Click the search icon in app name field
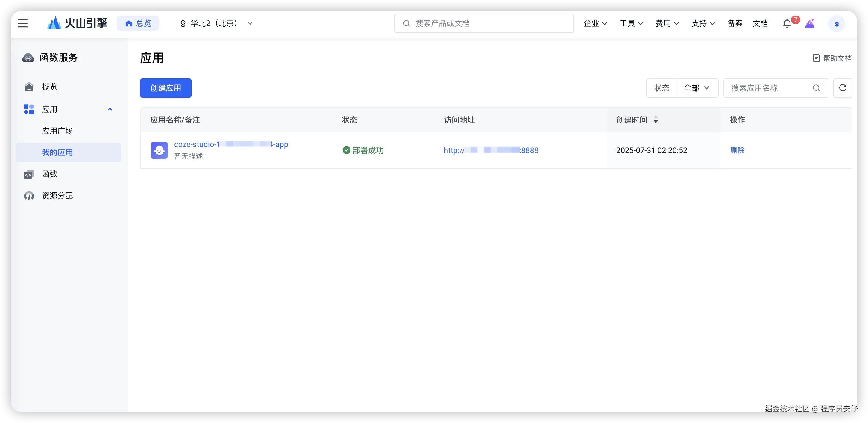 tap(816, 88)
